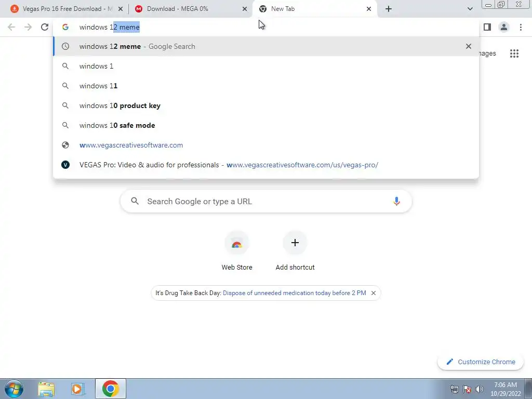Image resolution: width=532 pixels, height=399 pixels.
Task: Open a new tab with the plus button
Action: click(389, 9)
